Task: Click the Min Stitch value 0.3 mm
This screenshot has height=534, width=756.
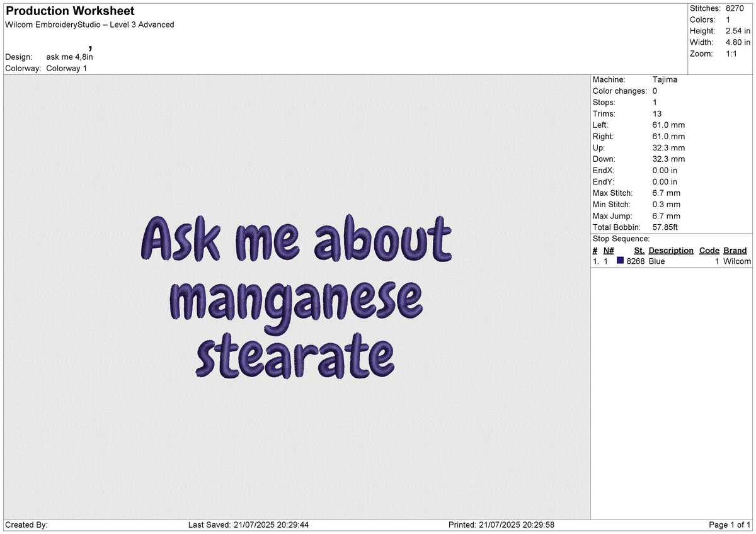Action: pyautogui.click(x=667, y=204)
